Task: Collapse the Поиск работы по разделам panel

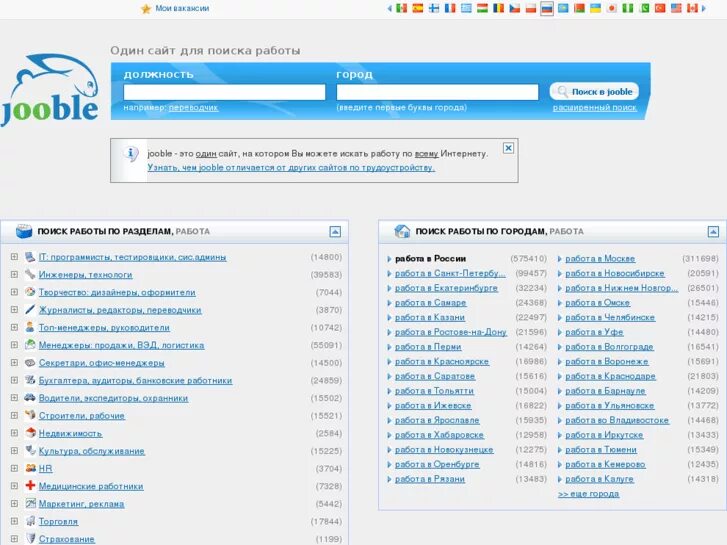Action: pos(335,231)
